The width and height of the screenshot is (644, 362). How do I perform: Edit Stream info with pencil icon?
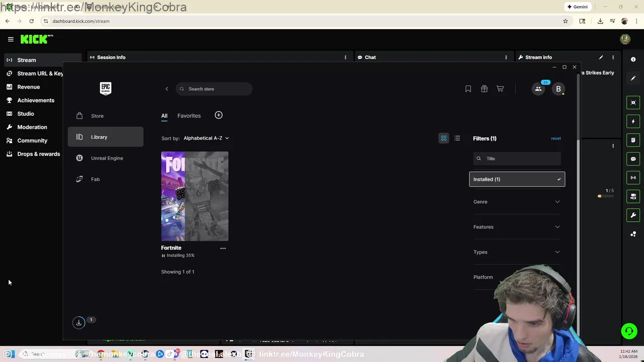[601, 57]
